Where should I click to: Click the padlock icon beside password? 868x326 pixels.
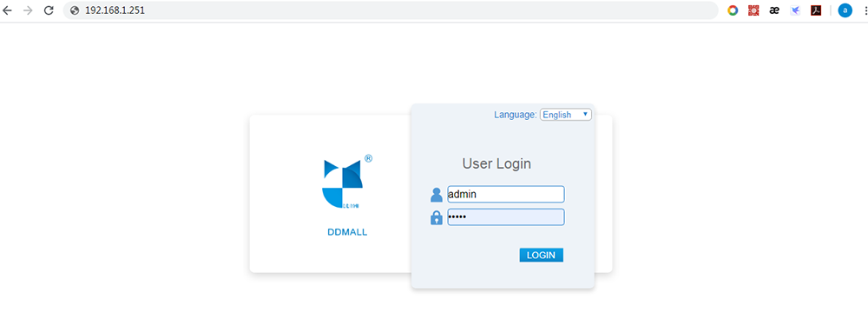(437, 217)
